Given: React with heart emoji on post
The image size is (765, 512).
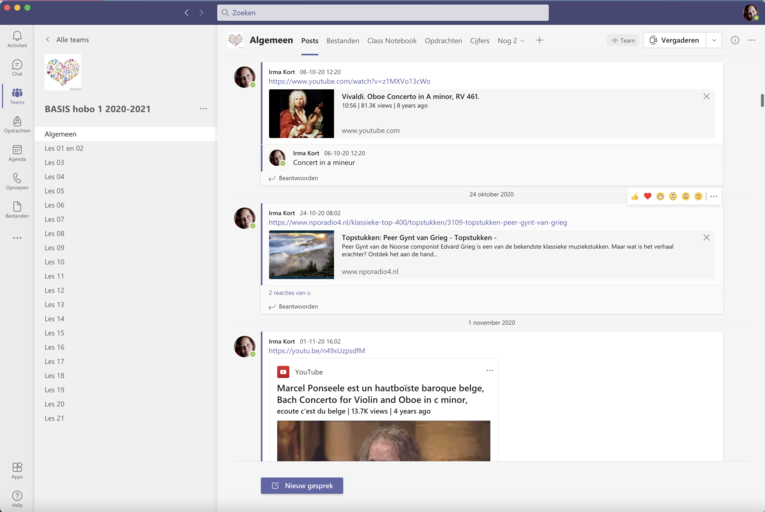Looking at the screenshot, I should click(x=647, y=196).
